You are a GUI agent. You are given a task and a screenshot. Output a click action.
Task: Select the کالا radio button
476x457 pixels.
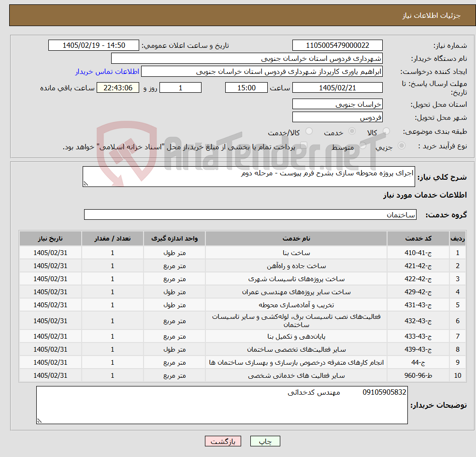pyautogui.click(x=387, y=131)
